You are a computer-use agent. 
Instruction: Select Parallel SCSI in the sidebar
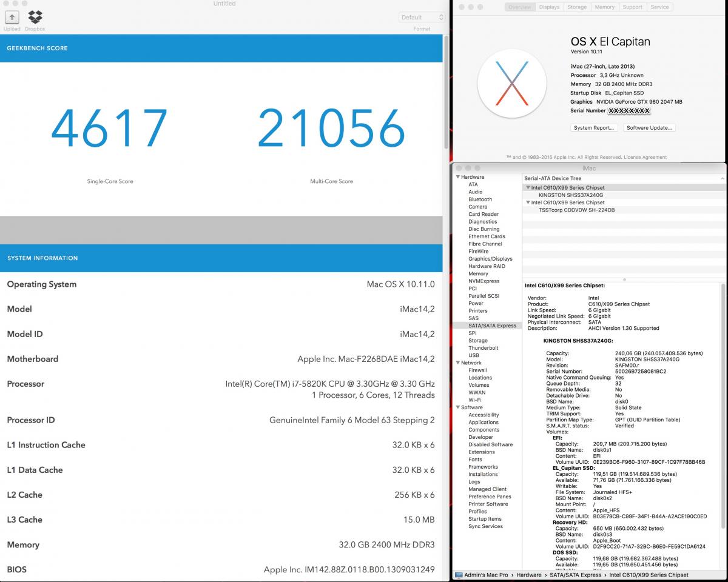coord(484,296)
